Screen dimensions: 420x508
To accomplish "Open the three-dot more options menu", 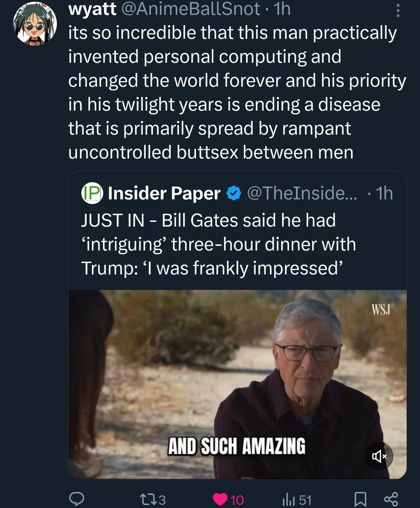I will 398,10.
